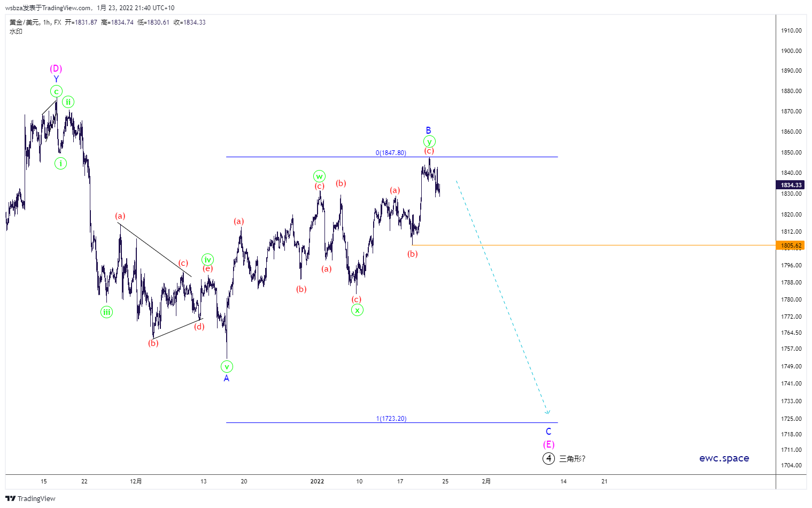The image size is (812, 508).
Task: Click the 水印 label under the symbol title
Action: (x=16, y=32)
